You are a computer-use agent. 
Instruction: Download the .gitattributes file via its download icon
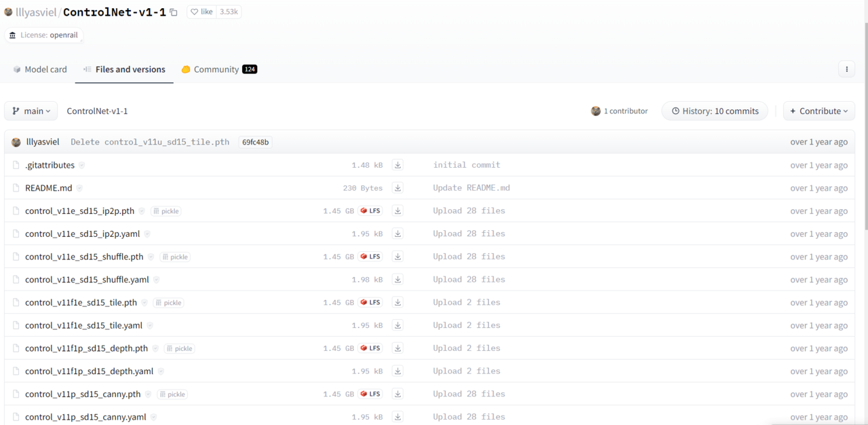pyautogui.click(x=398, y=165)
